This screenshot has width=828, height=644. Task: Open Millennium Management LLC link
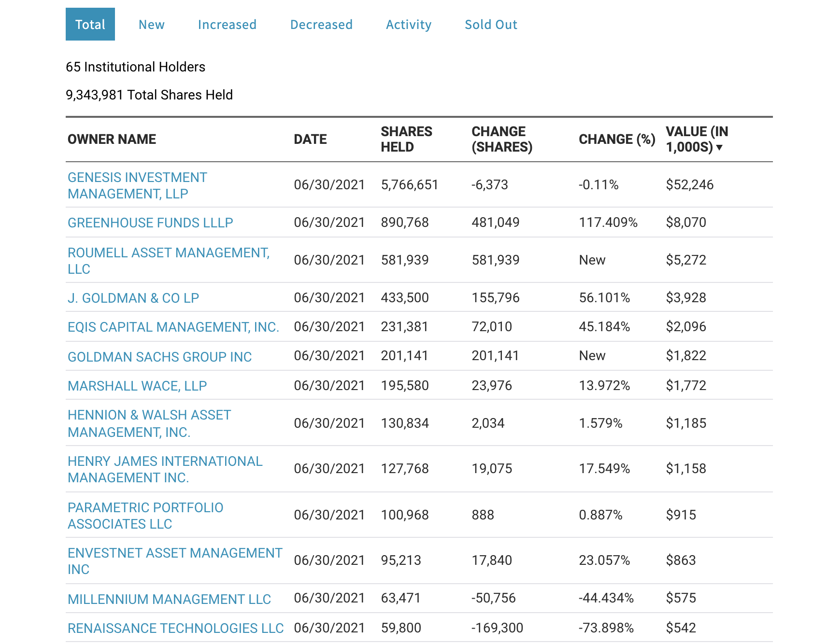[x=169, y=599]
